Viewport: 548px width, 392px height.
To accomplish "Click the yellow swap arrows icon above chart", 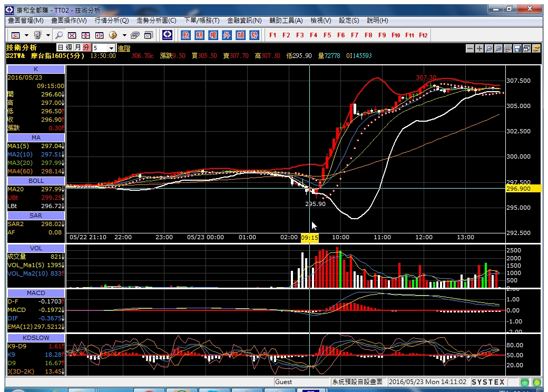I will (536, 48).
